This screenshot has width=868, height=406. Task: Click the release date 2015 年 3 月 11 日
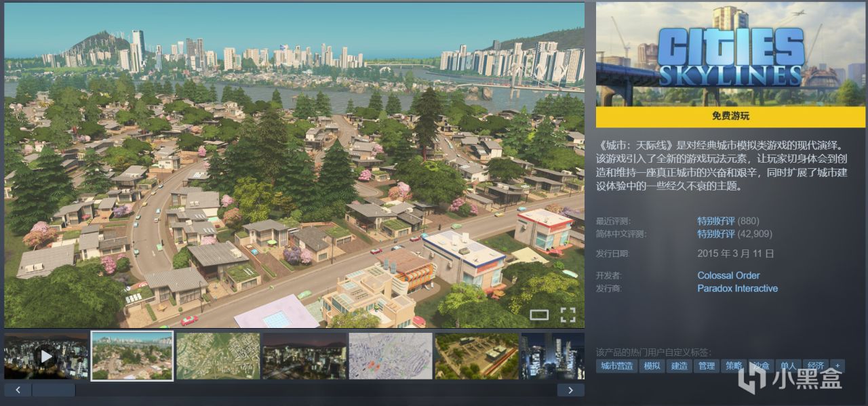pyautogui.click(x=736, y=253)
